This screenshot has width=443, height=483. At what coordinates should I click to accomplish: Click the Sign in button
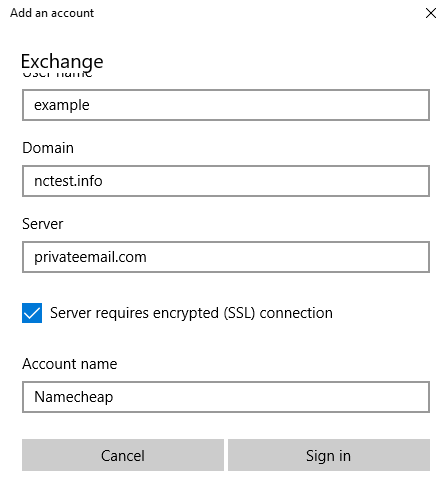(329, 455)
